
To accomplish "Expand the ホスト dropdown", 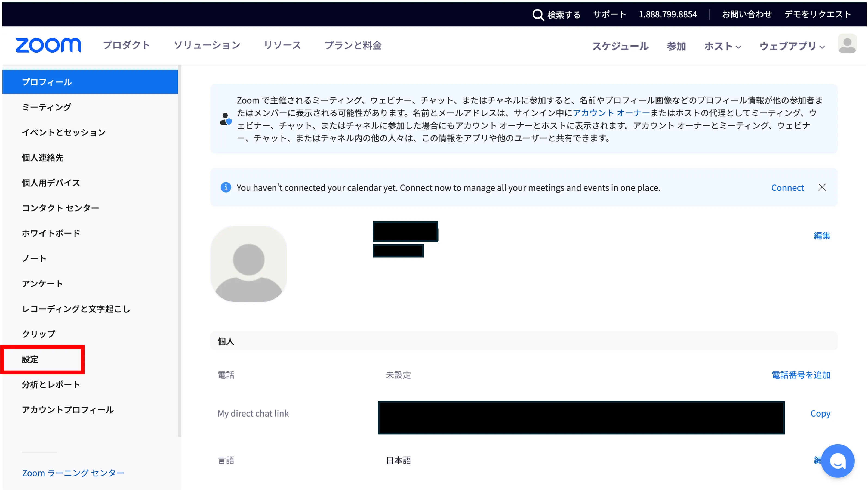I will pyautogui.click(x=722, y=46).
